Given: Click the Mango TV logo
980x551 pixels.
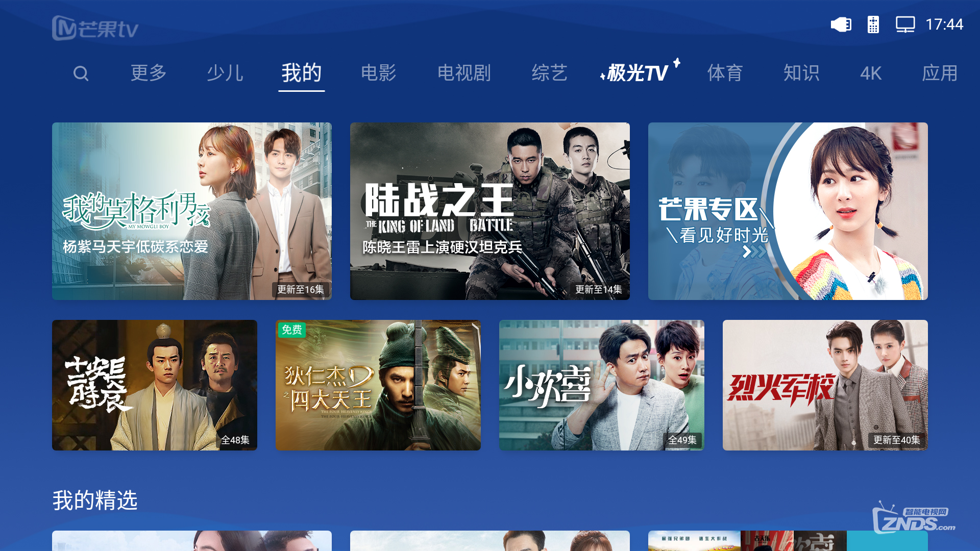Looking at the screenshot, I should [x=95, y=28].
